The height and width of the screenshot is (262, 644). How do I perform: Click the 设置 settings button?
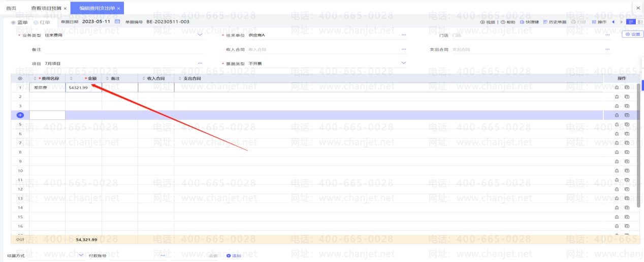click(632, 34)
